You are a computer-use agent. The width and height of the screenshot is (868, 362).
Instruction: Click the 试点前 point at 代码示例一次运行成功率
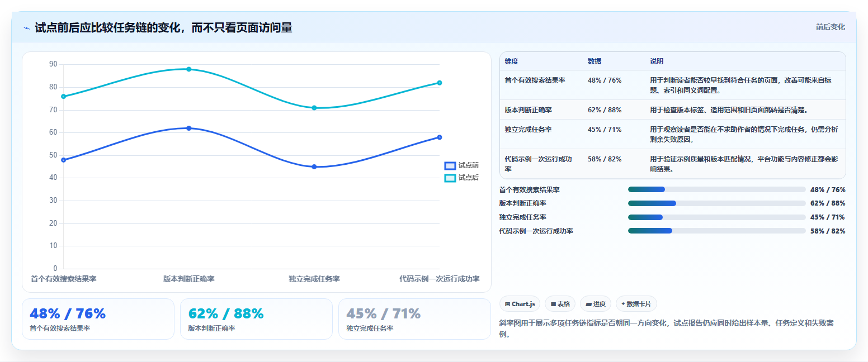(440, 137)
